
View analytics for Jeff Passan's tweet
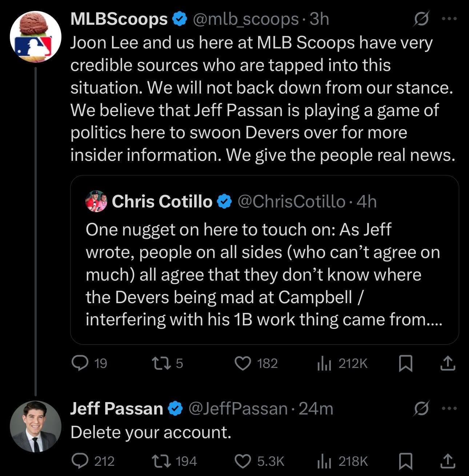tap(324, 461)
